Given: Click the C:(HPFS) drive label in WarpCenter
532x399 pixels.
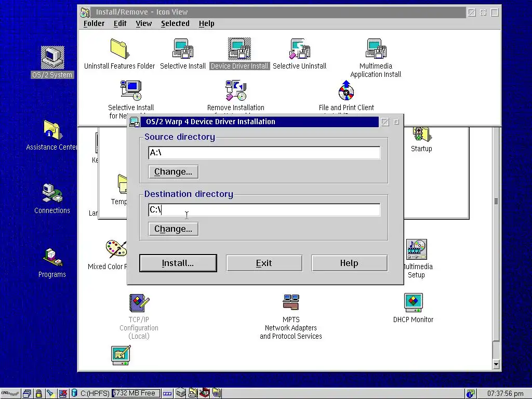Looking at the screenshot, I should point(95,394).
